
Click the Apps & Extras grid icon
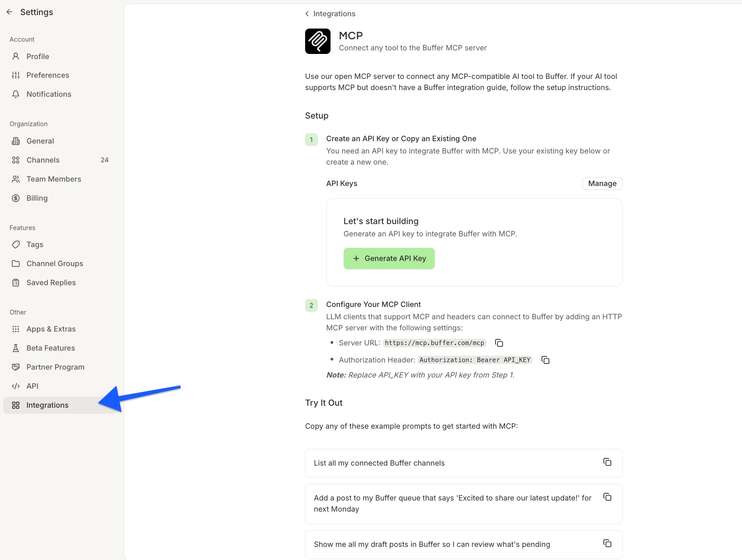16,329
